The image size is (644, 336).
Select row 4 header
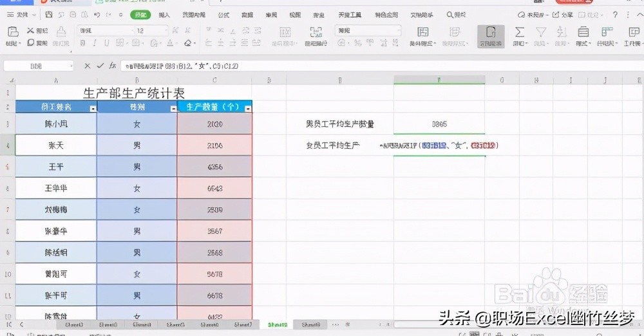pyautogui.click(x=8, y=145)
